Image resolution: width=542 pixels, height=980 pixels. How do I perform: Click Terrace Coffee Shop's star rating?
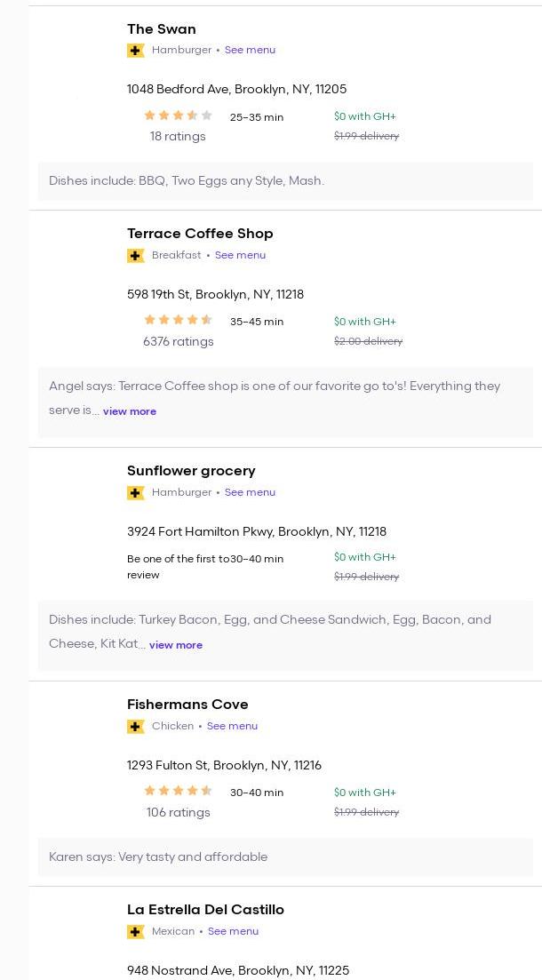(178, 321)
